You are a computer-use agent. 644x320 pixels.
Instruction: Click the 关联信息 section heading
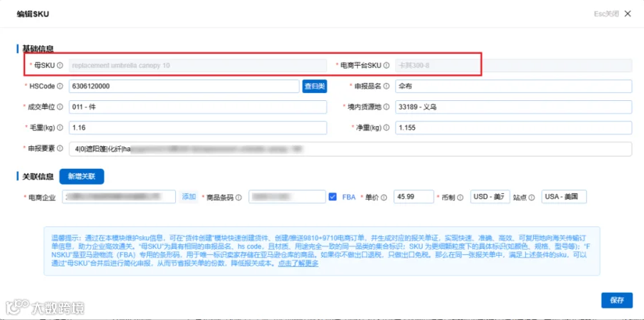(38, 177)
